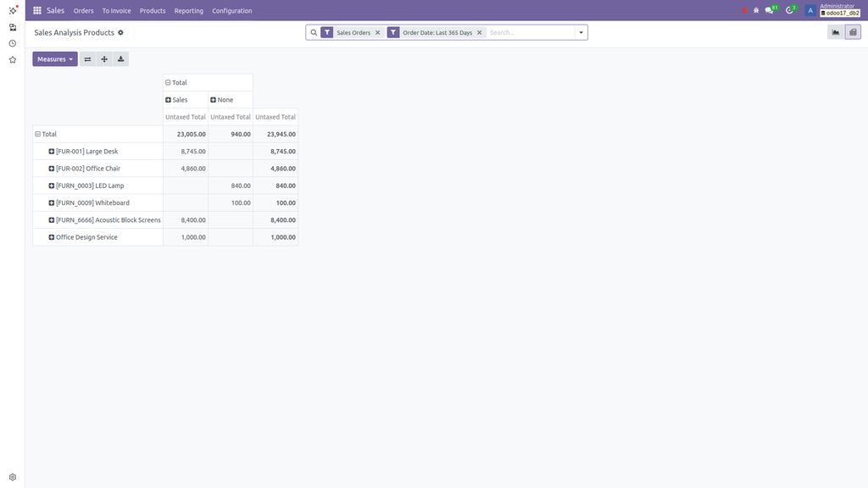This screenshot has height=488, width=868.
Task: Expand the Sales column header
Action: coord(169,100)
